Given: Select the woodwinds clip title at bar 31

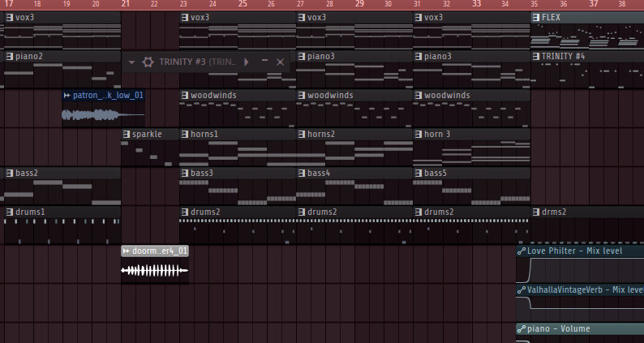Looking at the screenshot, I should 447,96.
